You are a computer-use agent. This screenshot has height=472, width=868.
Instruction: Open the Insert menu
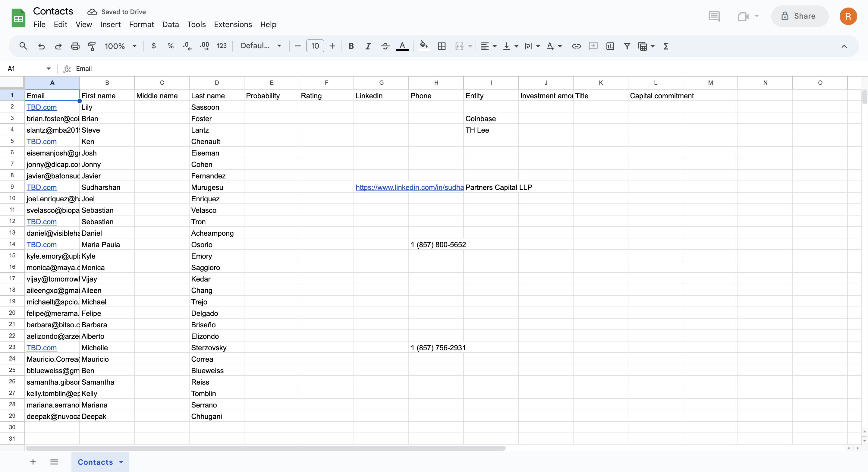click(x=111, y=24)
